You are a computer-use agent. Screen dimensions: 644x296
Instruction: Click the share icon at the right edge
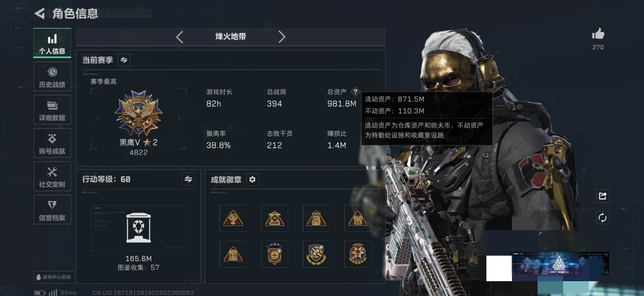(x=602, y=196)
